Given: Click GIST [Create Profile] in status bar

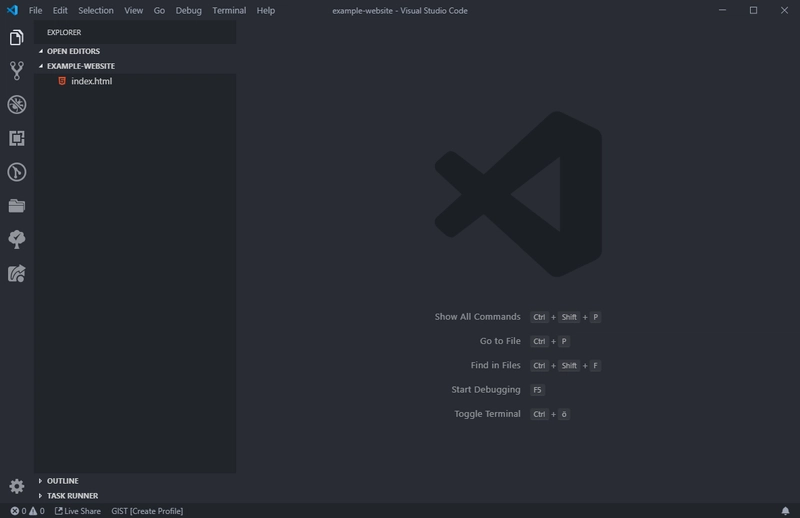Looking at the screenshot, I should point(147,511).
